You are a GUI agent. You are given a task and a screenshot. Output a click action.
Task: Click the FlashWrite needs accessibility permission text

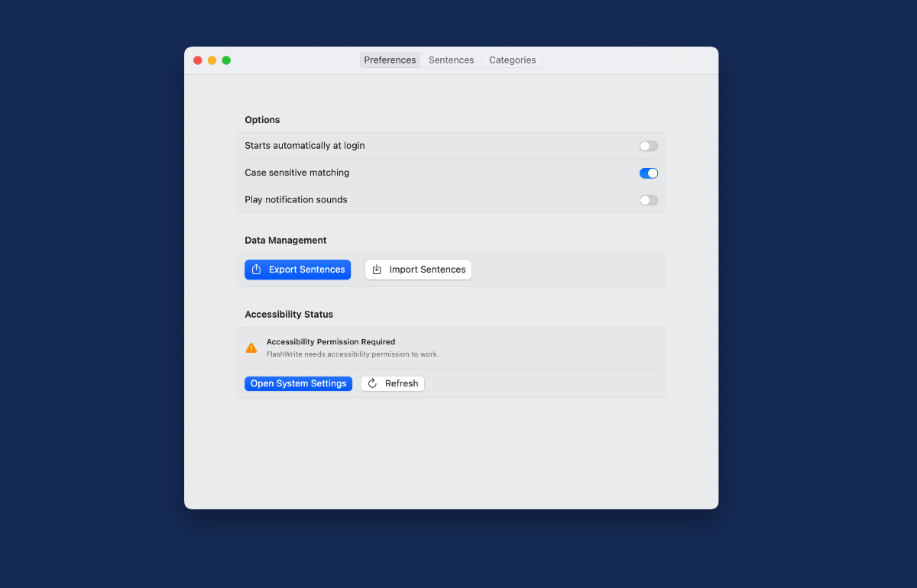pos(352,354)
